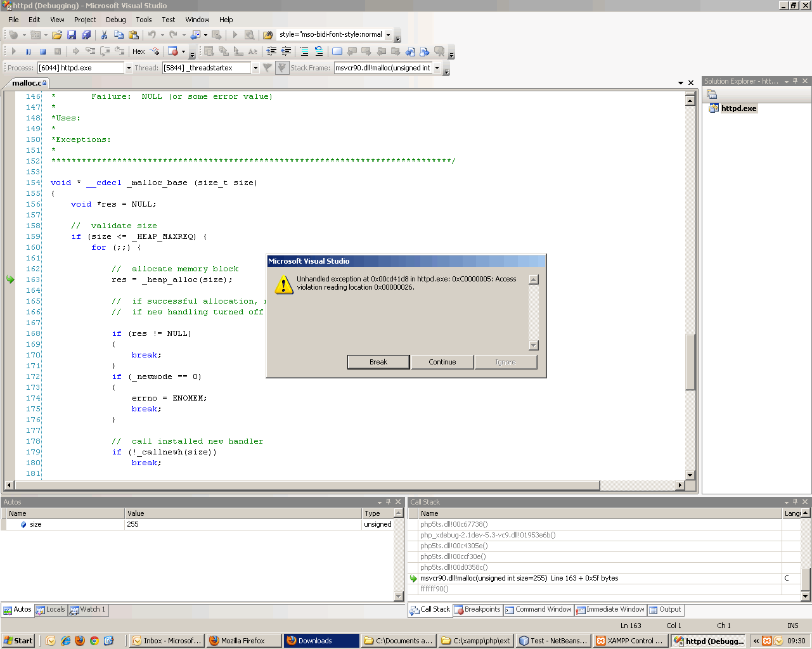812x649 pixels.
Task: Click the Break button in the dialog
Action: (x=378, y=362)
